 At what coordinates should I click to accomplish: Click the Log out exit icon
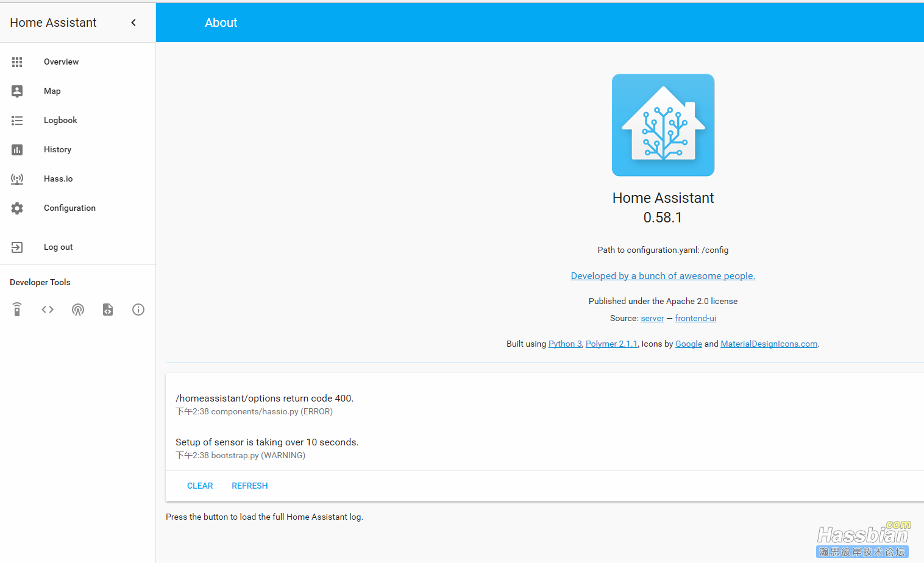point(17,247)
